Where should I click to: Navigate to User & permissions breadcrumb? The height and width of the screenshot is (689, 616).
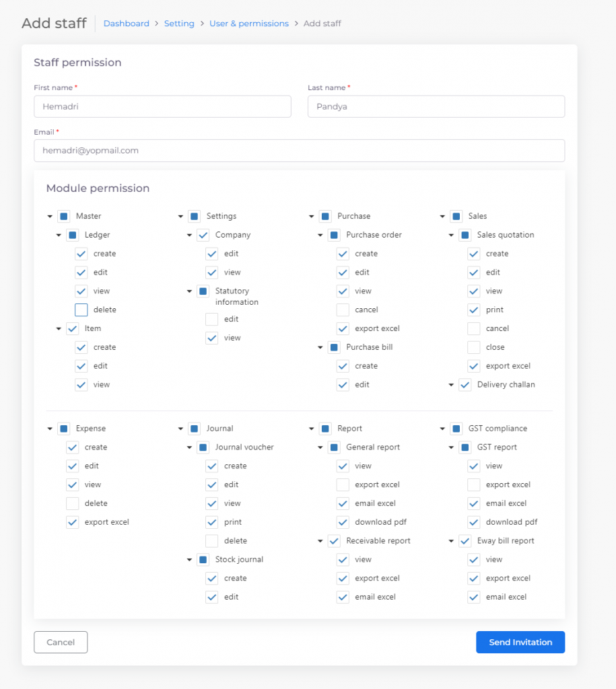(x=249, y=24)
